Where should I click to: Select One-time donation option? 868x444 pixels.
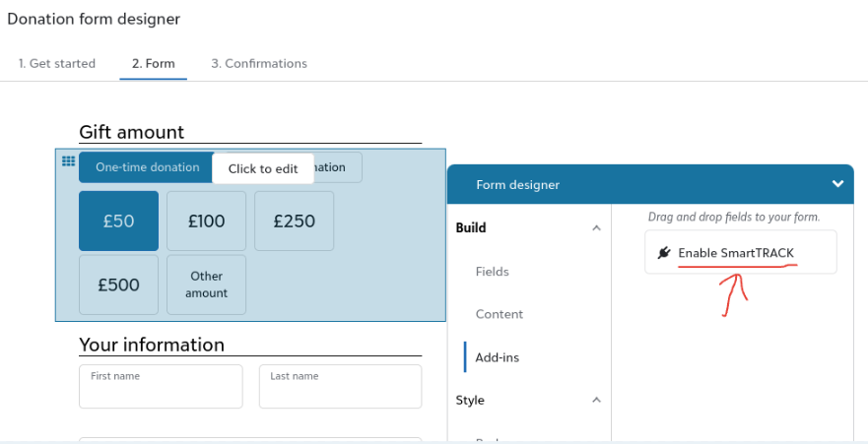point(147,167)
